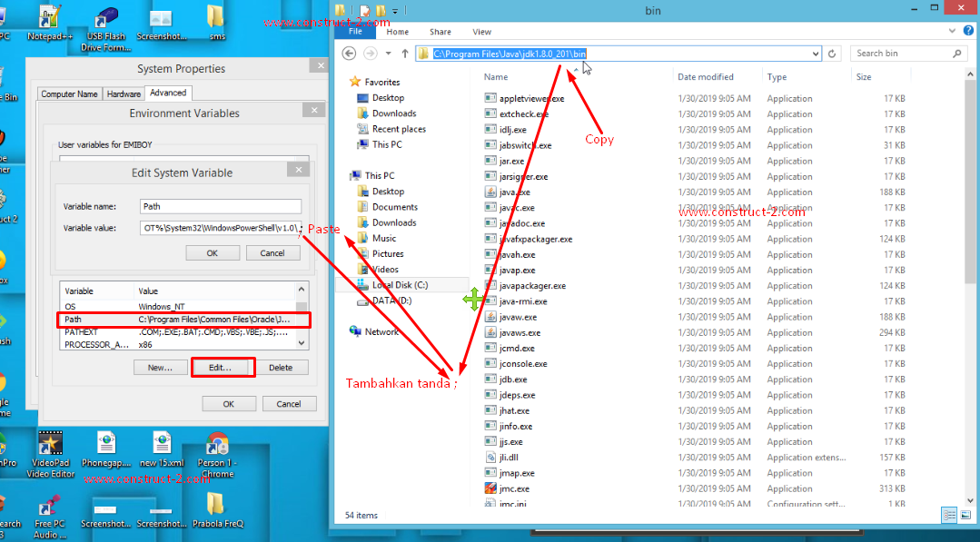Image resolution: width=980 pixels, height=542 pixels.
Task: Open Network in navigation pane
Action: click(381, 331)
